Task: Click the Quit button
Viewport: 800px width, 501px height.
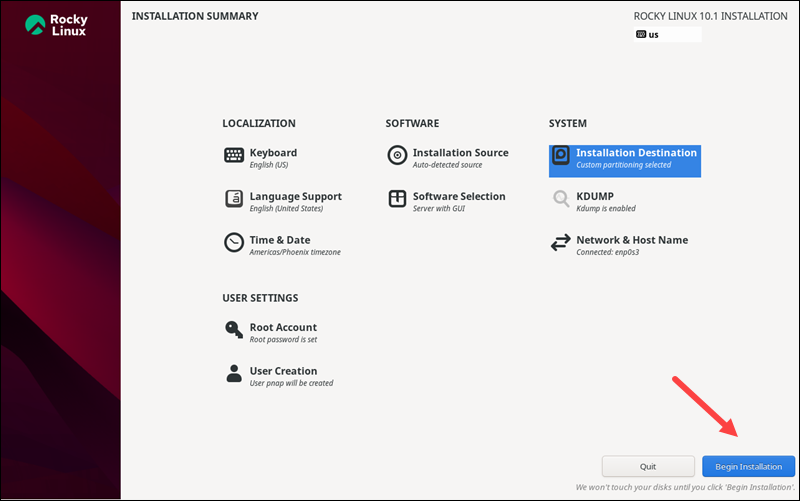Action: (x=648, y=466)
